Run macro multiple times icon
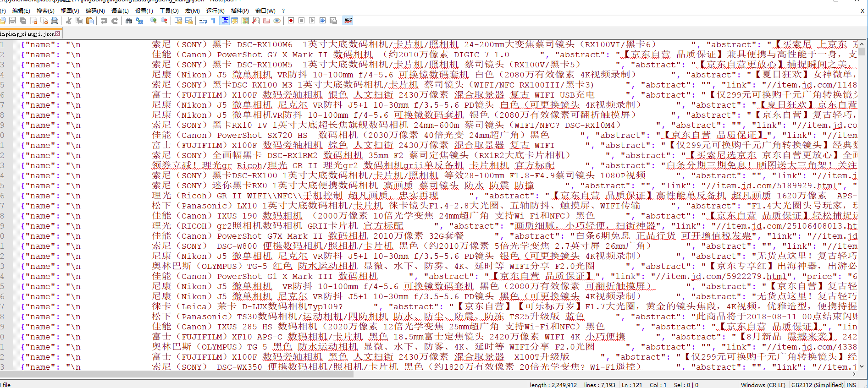 click(322, 21)
